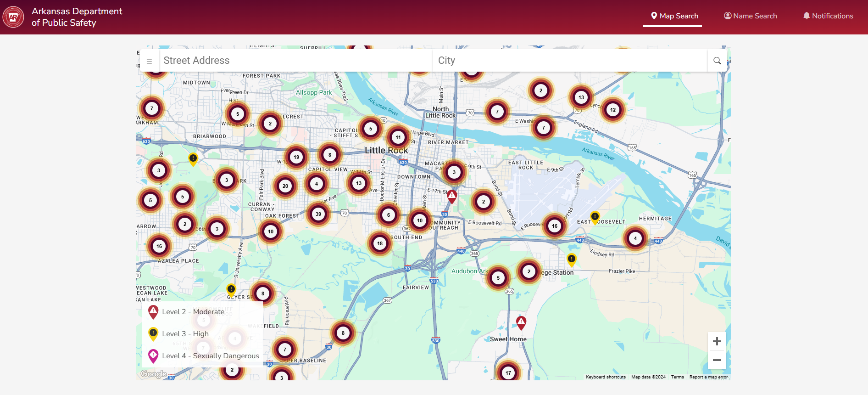The height and width of the screenshot is (395, 868).
Task: Open the cluster marker labeled 20
Action: pyautogui.click(x=285, y=186)
